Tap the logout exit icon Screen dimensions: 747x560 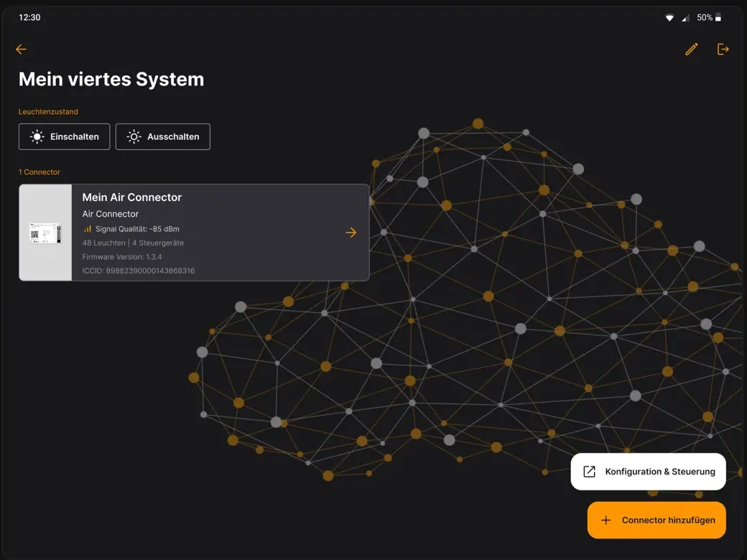[723, 49]
